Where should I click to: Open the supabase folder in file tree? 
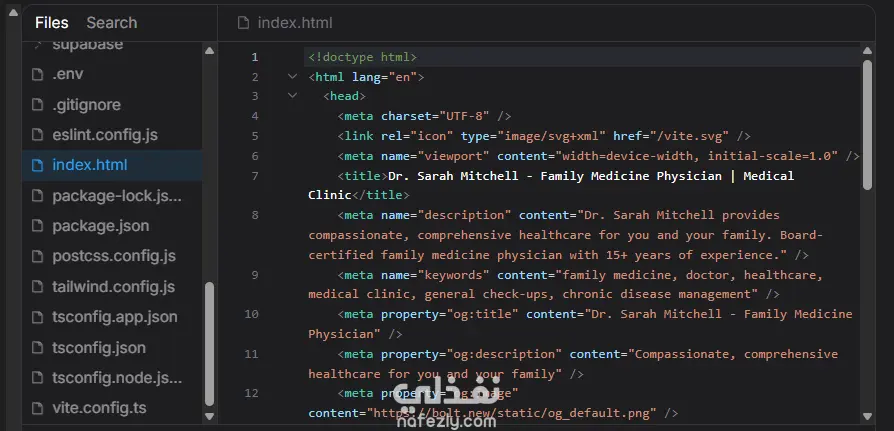point(88,44)
